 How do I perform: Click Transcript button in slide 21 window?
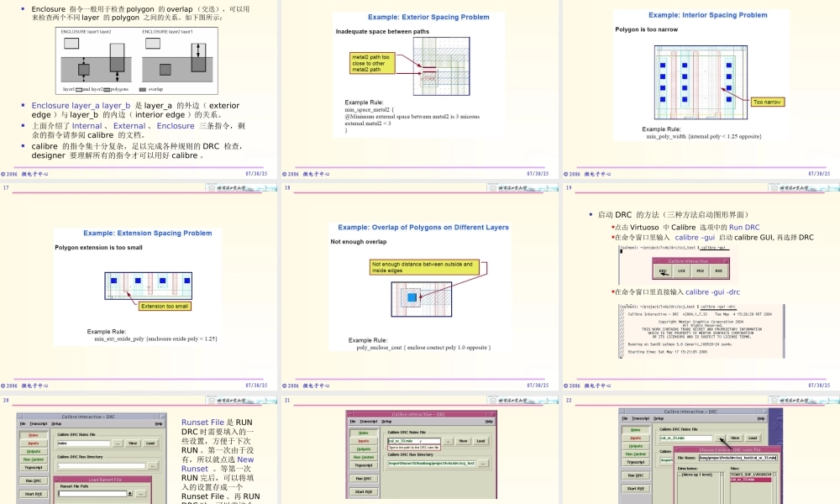pos(364,465)
